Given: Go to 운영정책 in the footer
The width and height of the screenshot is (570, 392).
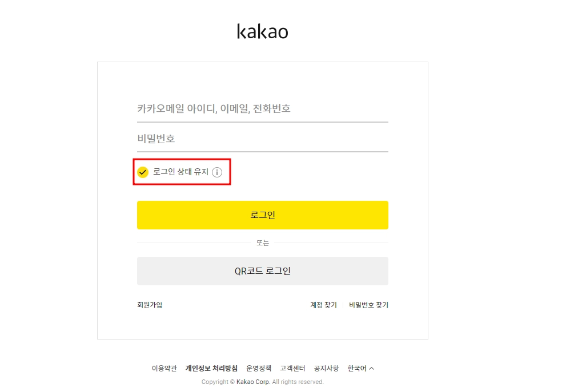Looking at the screenshot, I should click(259, 369).
